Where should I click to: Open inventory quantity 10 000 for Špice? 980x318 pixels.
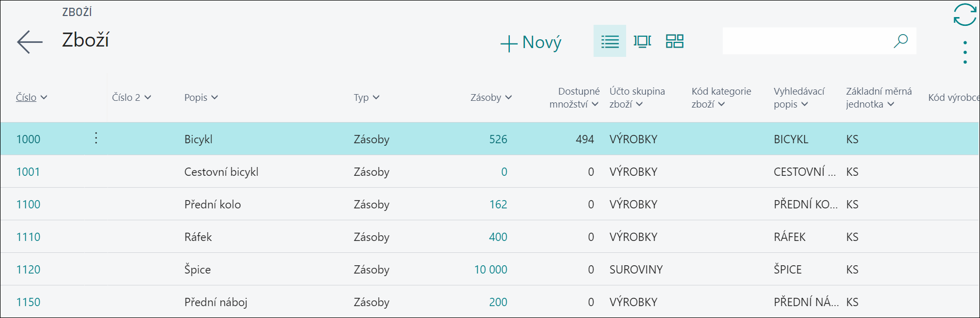(x=491, y=269)
